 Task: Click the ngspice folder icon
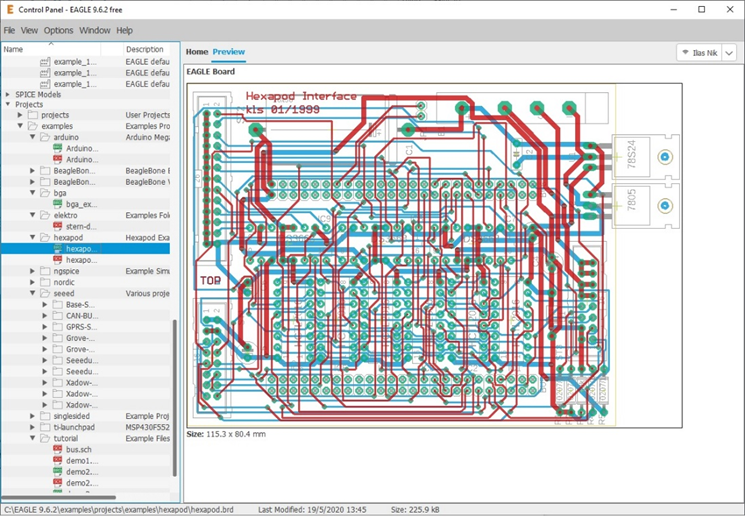(x=45, y=271)
